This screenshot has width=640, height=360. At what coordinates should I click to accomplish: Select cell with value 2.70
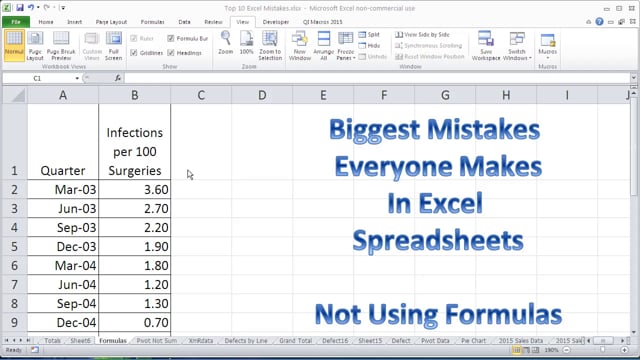(135, 209)
